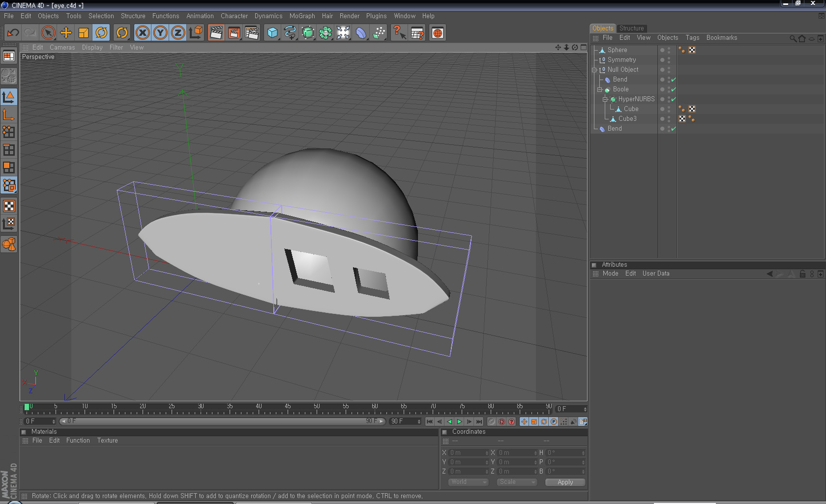This screenshot has width=826, height=504.
Task: Lock the X axis
Action: coord(143,33)
